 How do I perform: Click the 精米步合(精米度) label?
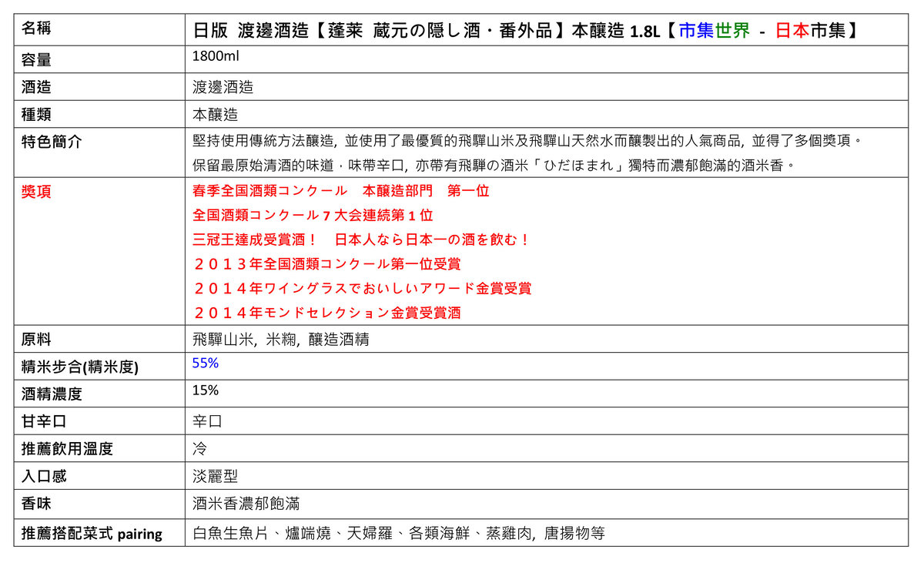click(80, 367)
